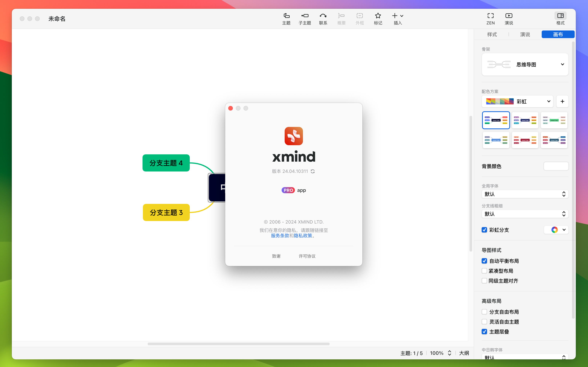Image resolution: width=588 pixels, height=367 pixels.
Task: Click the 联系 relationship tool
Action: (323, 18)
